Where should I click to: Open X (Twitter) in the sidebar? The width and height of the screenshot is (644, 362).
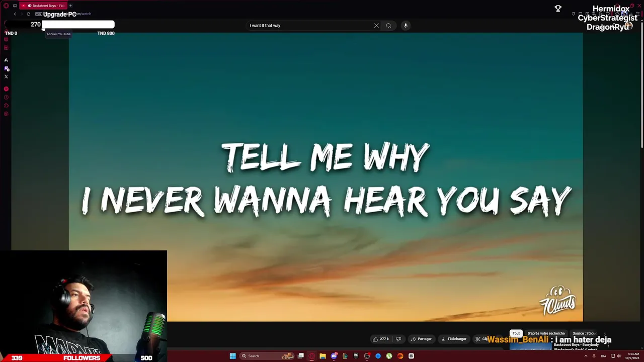point(6,76)
